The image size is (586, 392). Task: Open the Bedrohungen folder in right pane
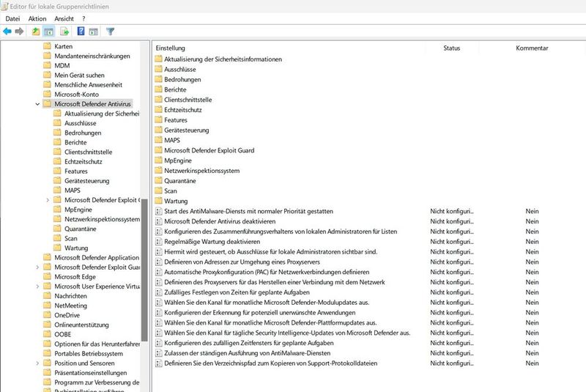click(x=182, y=80)
